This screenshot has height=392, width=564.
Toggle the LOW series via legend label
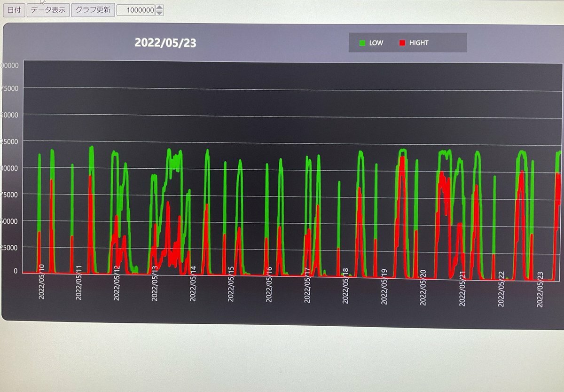(x=376, y=43)
